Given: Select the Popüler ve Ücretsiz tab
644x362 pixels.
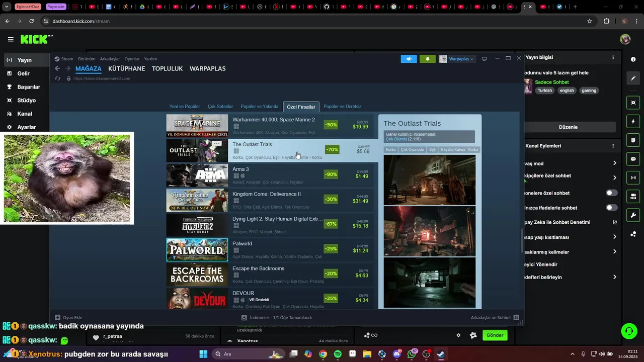Looking at the screenshot, I should [342, 107].
